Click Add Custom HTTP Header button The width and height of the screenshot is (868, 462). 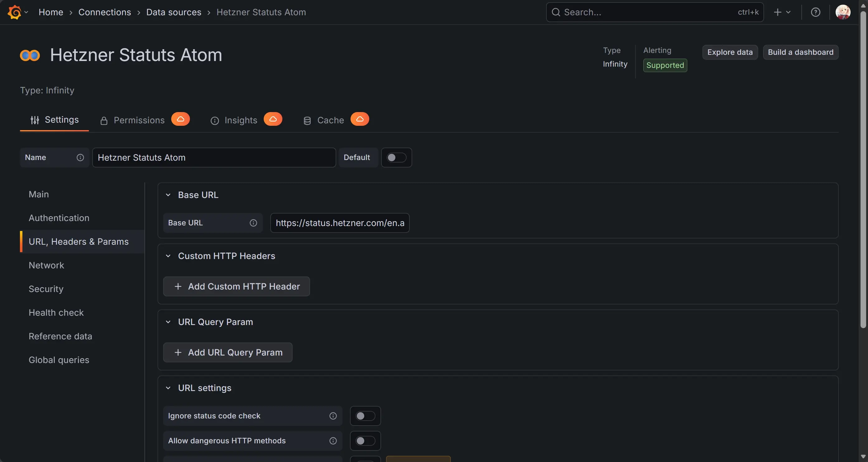point(236,286)
